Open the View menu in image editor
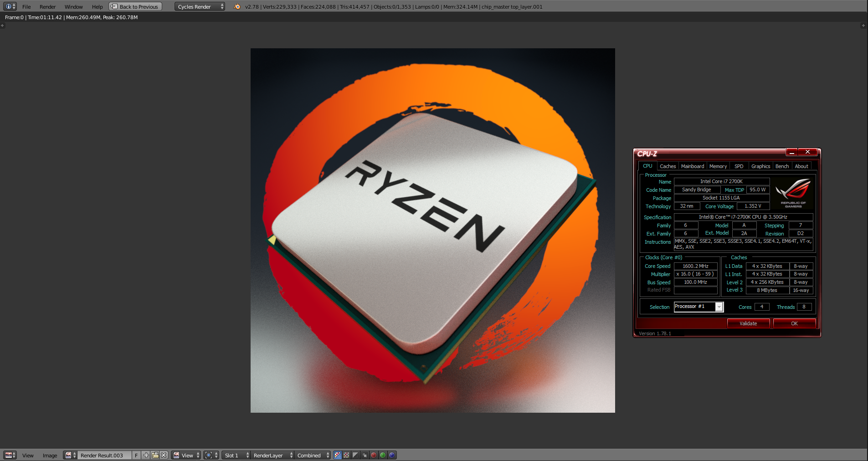This screenshot has height=461, width=868. coord(28,456)
